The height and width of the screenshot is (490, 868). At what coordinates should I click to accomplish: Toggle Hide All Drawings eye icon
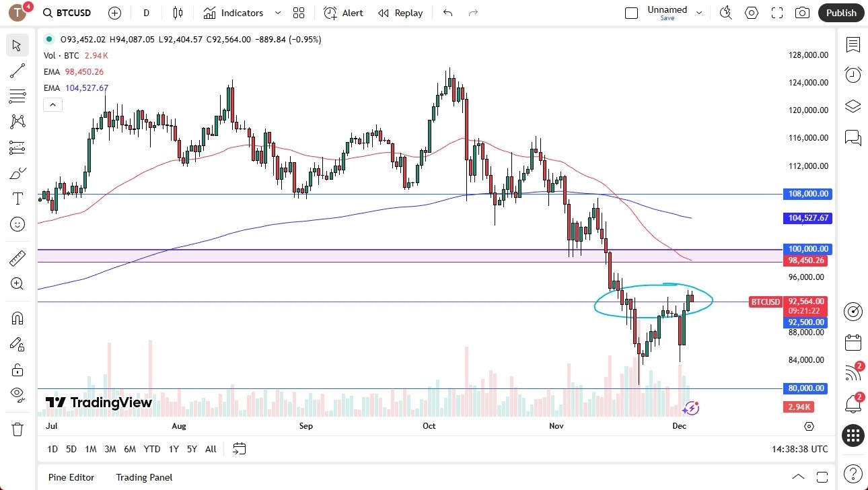[x=17, y=394]
